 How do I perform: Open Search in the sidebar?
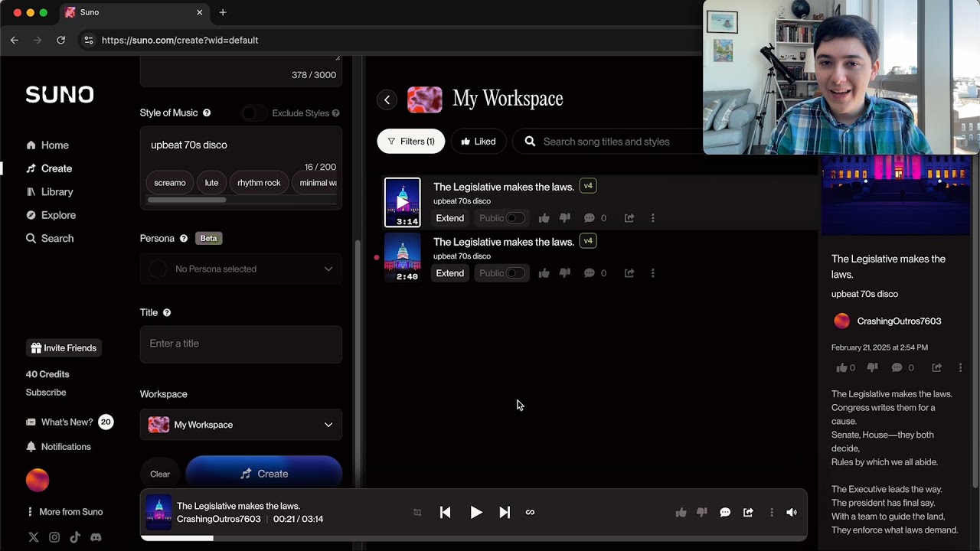[50, 239]
